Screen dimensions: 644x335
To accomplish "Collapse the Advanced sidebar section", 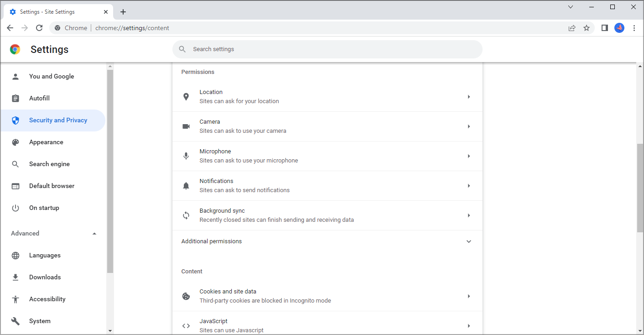I will point(94,233).
